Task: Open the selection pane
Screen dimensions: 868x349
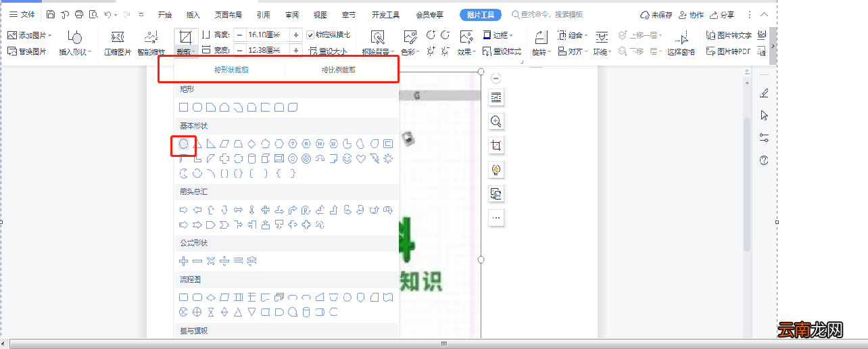Action: tap(681, 43)
